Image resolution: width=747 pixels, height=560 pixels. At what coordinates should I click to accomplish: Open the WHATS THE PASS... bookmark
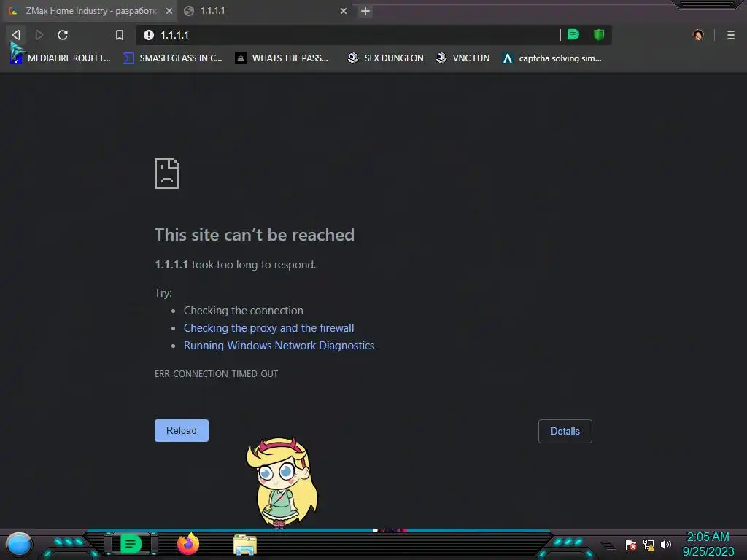pyautogui.click(x=282, y=58)
